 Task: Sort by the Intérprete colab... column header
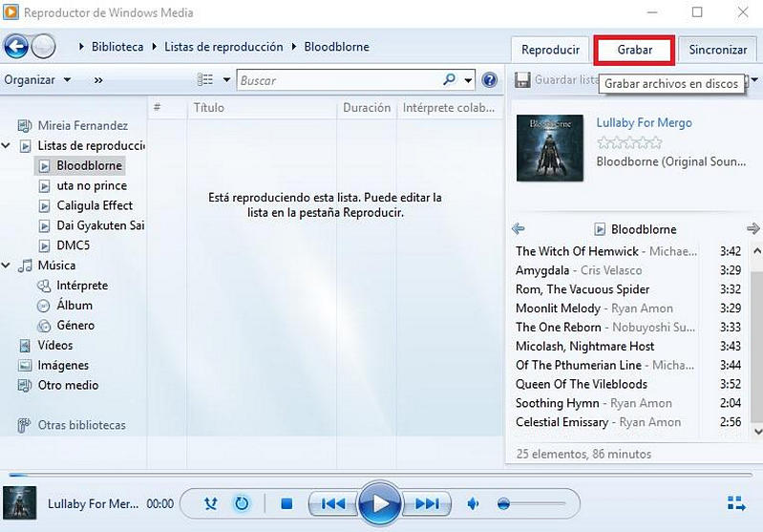click(449, 108)
